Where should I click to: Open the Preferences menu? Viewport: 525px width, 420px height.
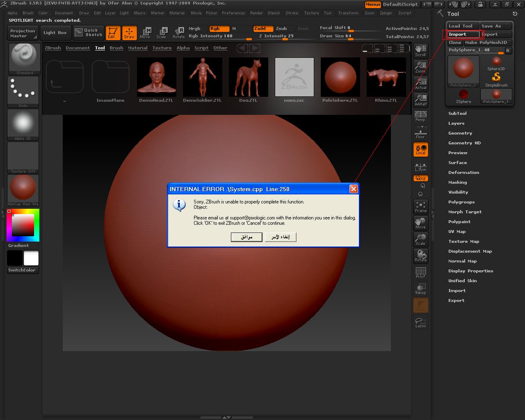tap(233, 13)
